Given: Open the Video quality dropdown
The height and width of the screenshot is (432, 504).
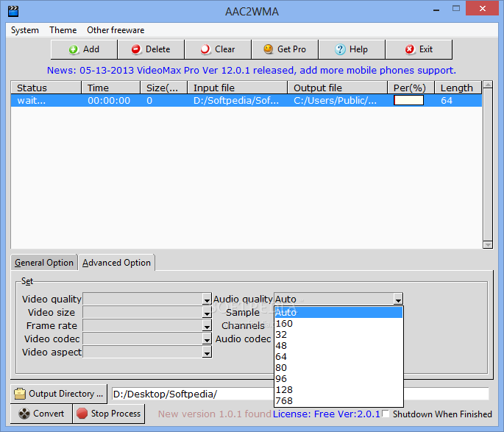Looking at the screenshot, I should click(207, 300).
